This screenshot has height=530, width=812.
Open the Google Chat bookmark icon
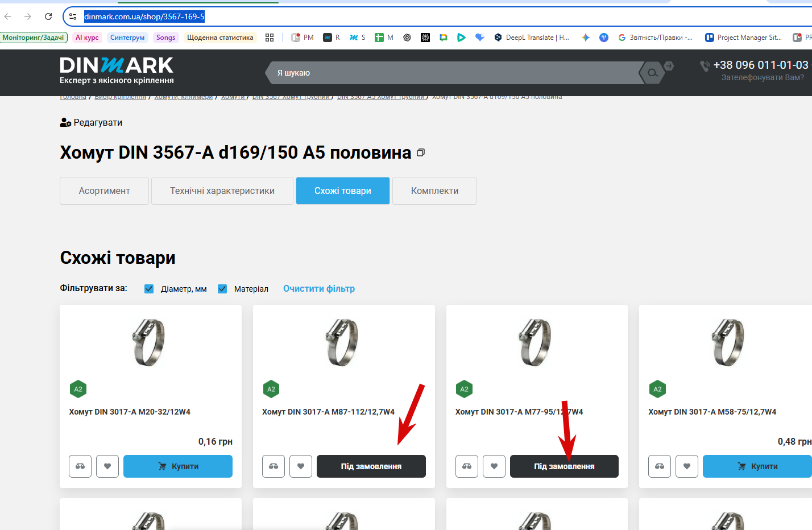[444, 38]
